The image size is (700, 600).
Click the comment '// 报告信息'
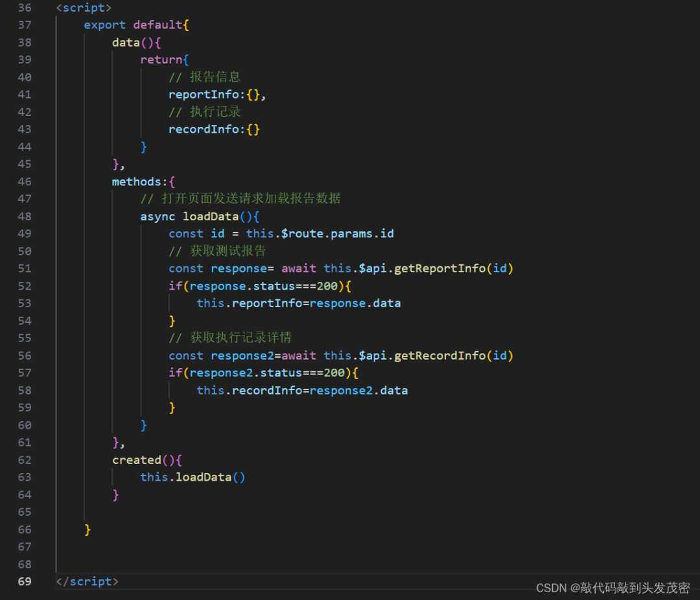(x=204, y=77)
